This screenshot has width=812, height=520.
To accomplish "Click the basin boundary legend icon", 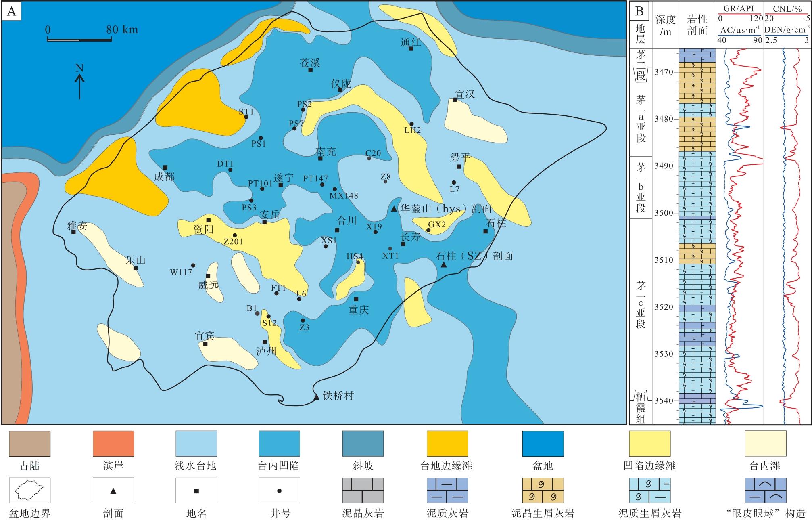I will click(x=29, y=491).
